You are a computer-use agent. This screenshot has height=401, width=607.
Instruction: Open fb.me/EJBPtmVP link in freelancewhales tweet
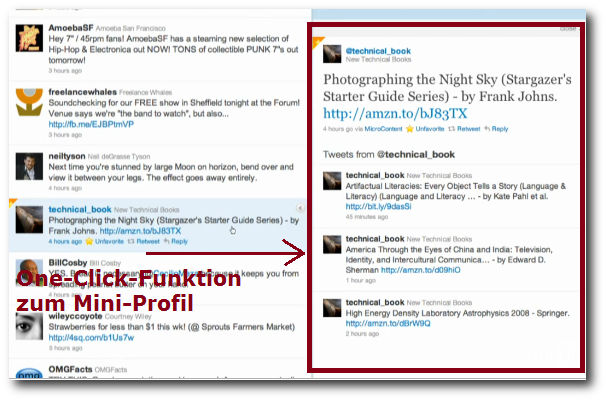(91, 124)
